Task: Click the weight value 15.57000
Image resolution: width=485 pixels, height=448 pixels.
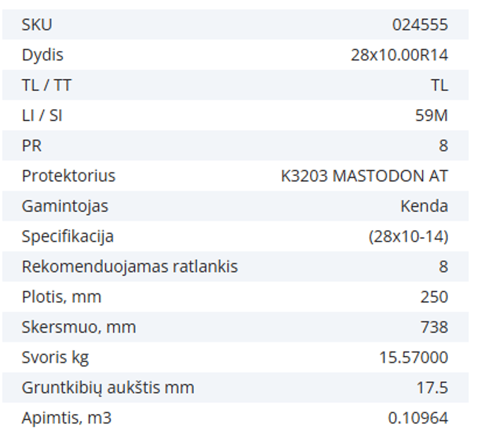Action: 413,357
